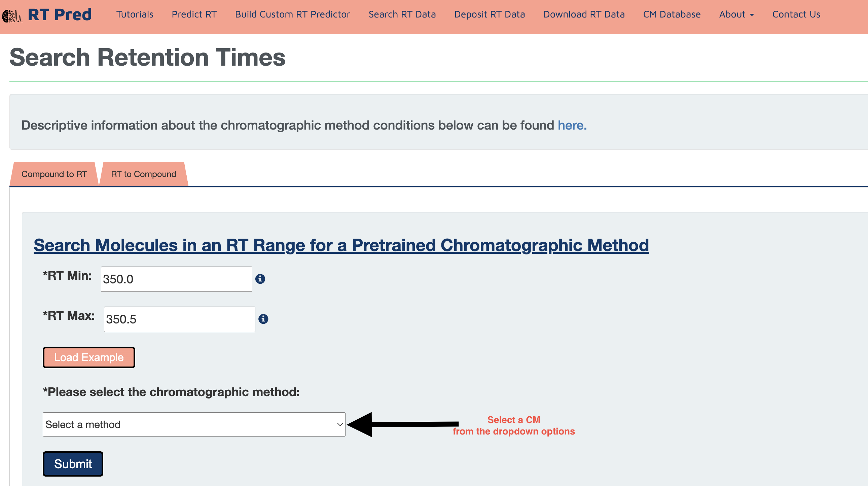Click the RT Pred brain logo icon

coord(12,15)
